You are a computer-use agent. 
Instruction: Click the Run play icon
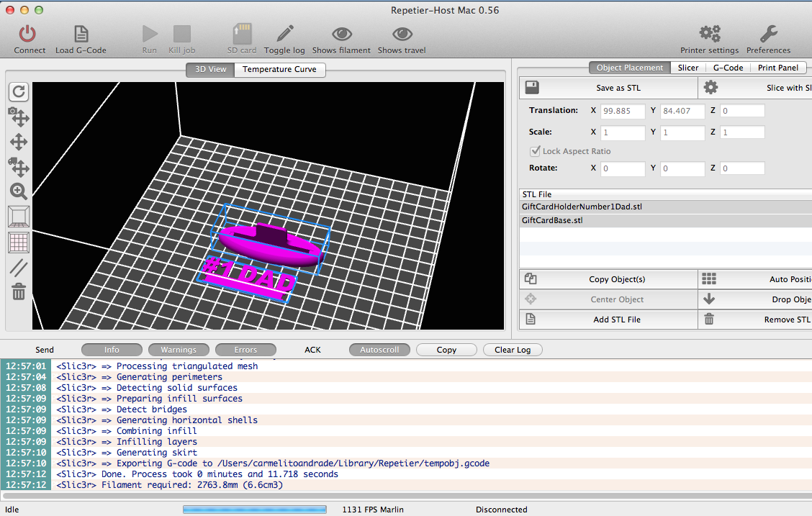[x=150, y=34]
